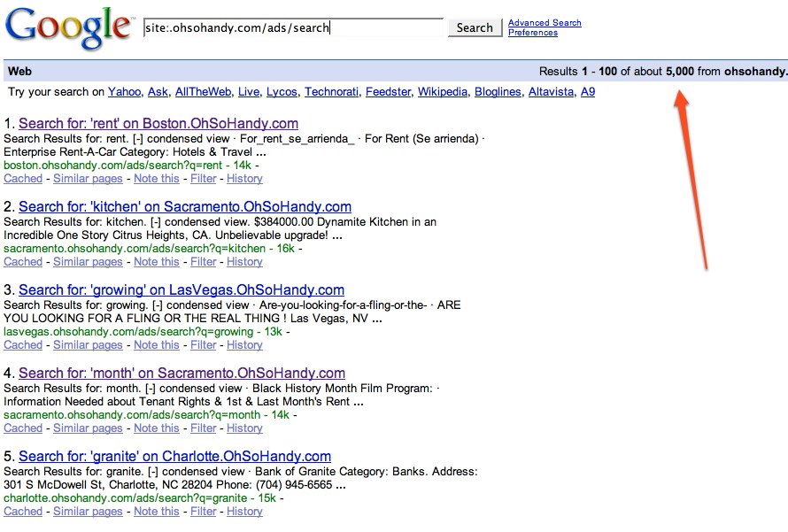This screenshot has height=532, width=788.
Task: Try your search on A9
Action: click(588, 92)
